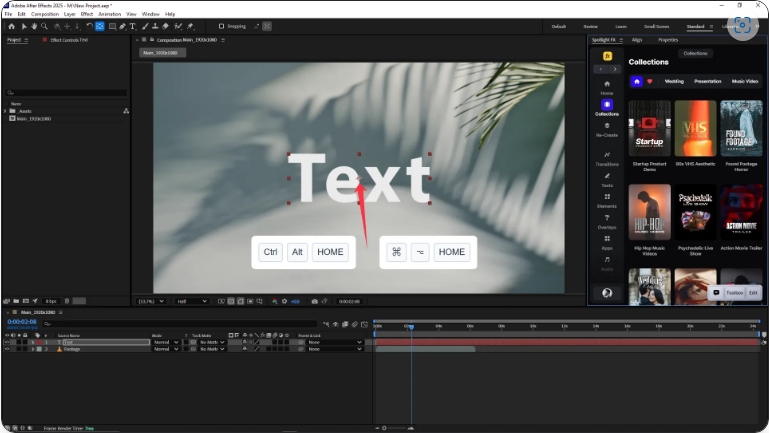Toggle mask and shape path visibility in viewer
This screenshot has width=769, height=433.
(240, 301)
